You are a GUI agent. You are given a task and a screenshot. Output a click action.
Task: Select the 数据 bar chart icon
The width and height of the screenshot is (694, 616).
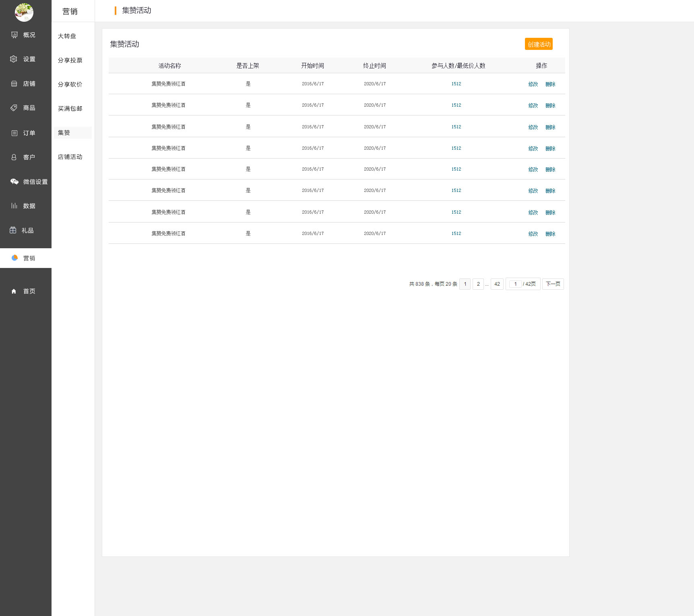[x=14, y=206]
